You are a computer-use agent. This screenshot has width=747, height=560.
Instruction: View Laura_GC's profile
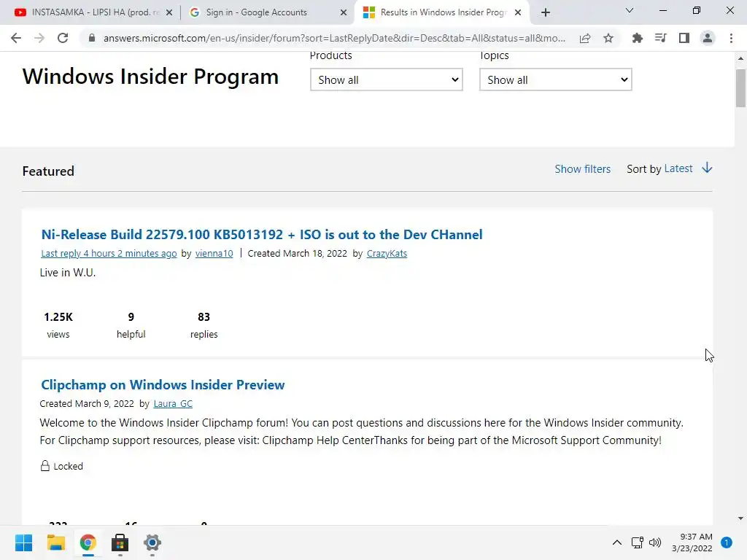(x=173, y=404)
